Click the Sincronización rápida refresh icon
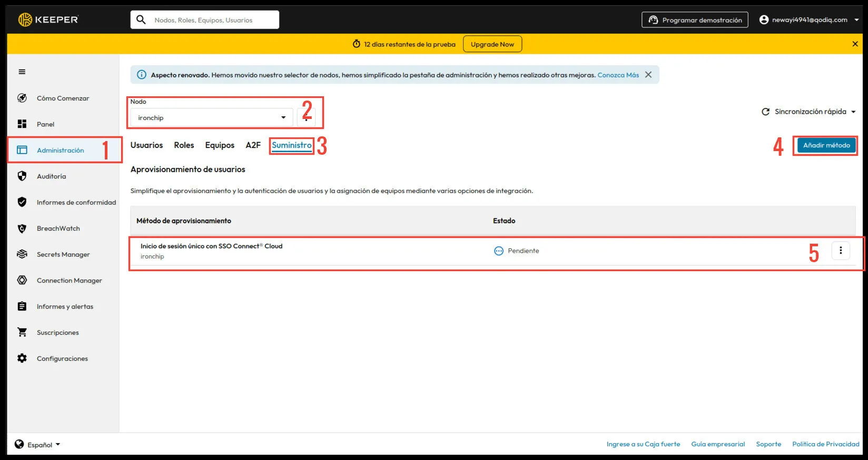Screen dimensions: 868x460 point(766,112)
